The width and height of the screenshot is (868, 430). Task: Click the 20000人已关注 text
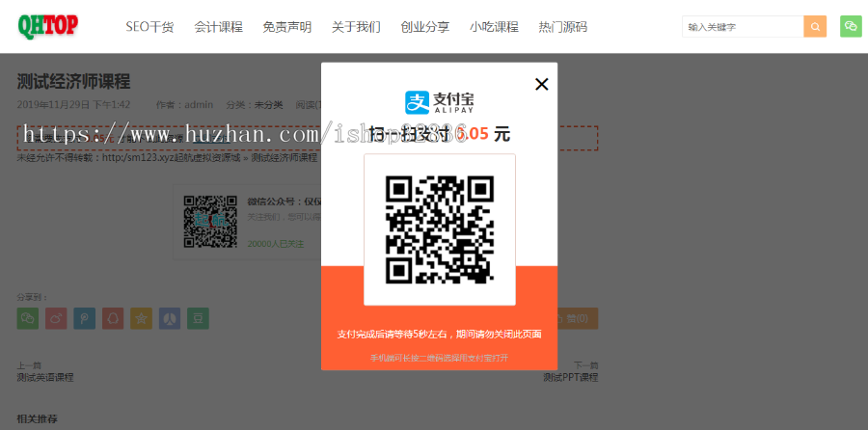point(276,244)
